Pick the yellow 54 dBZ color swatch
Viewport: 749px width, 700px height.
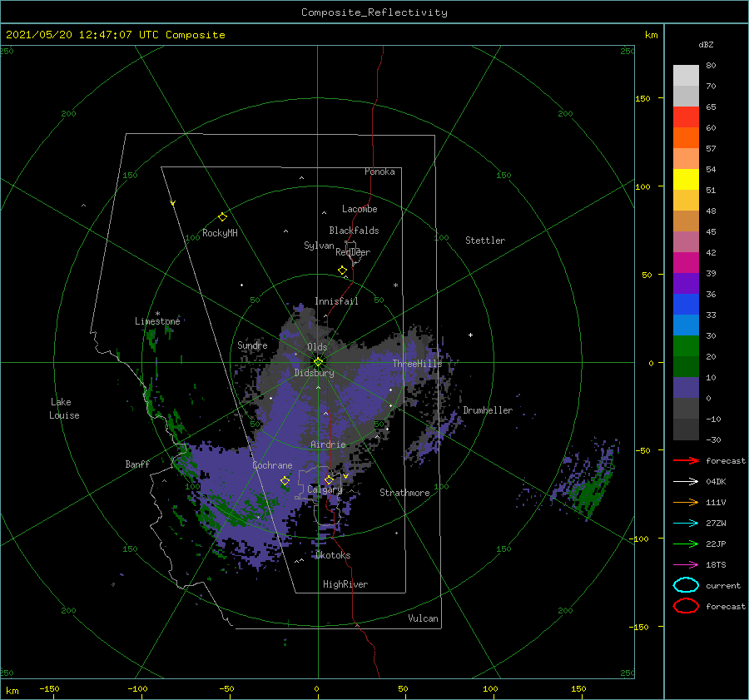(686, 179)
